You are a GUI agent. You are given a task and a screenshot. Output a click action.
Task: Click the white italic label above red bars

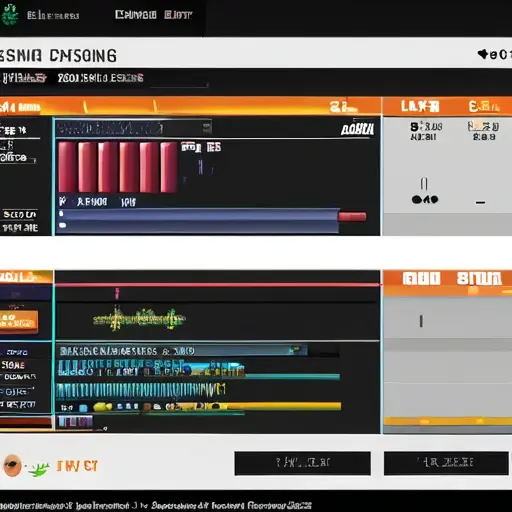click(x=357, y=129)
